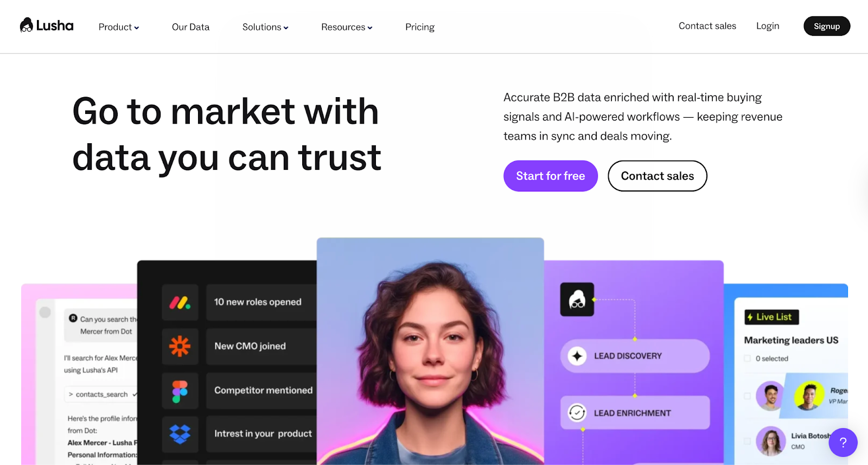Click the purple Start for free button
The width and height of the screenshot is (868, 465).
551,176
